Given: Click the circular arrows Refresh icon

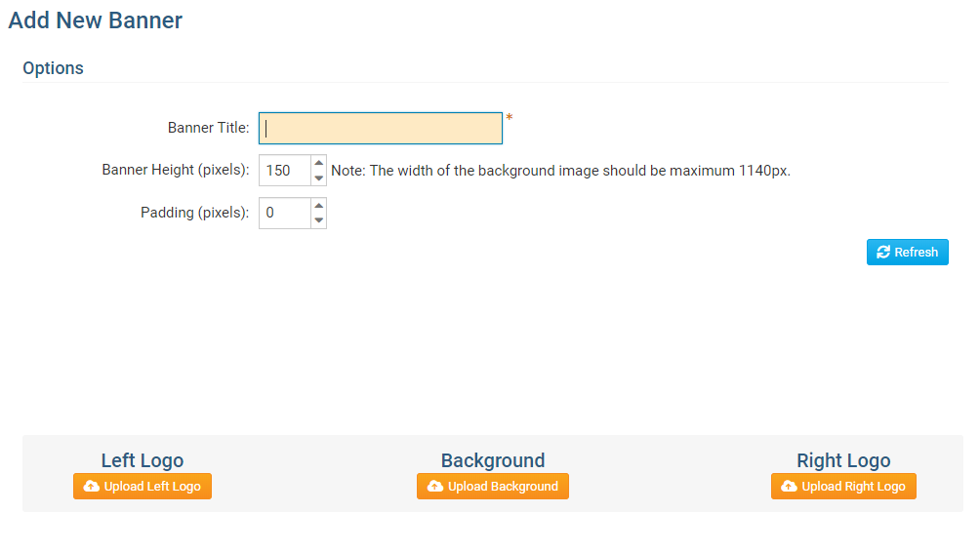Looking at the screenshot, I should (x=883, y=252).
